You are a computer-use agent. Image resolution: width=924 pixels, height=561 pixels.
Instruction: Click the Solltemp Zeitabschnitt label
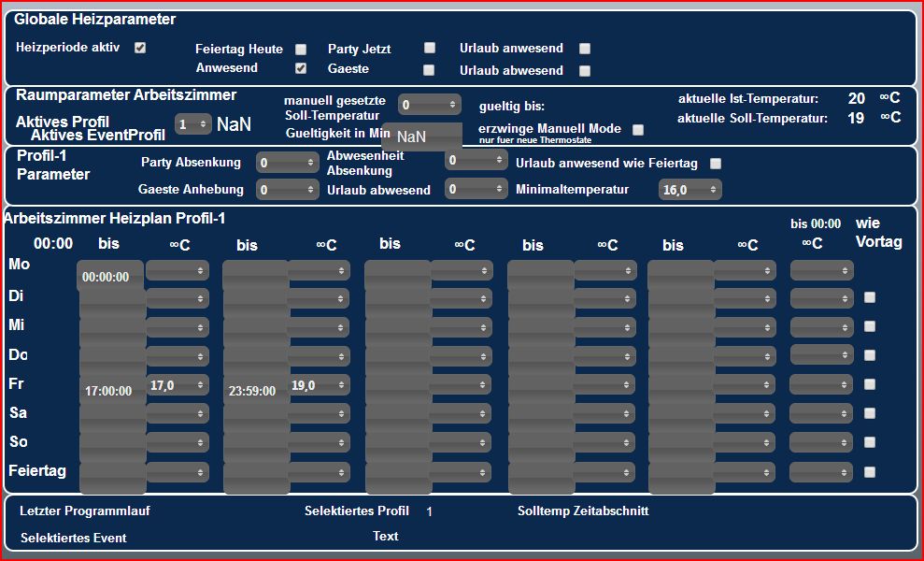(583, 511)
